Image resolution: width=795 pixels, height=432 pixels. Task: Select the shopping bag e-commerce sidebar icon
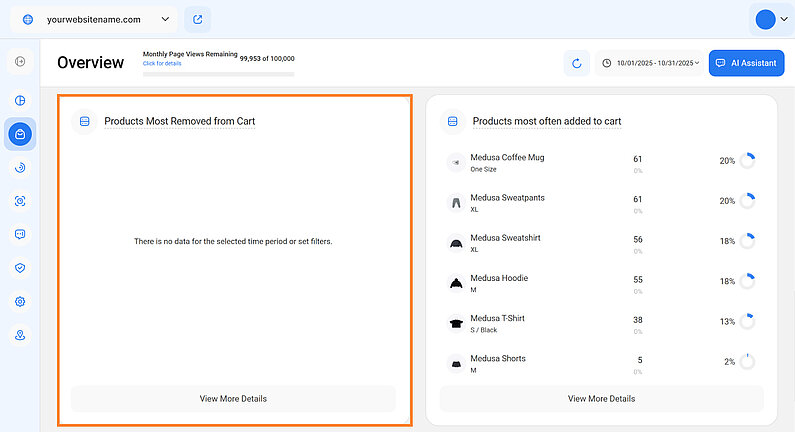click(x=20, y=134)
